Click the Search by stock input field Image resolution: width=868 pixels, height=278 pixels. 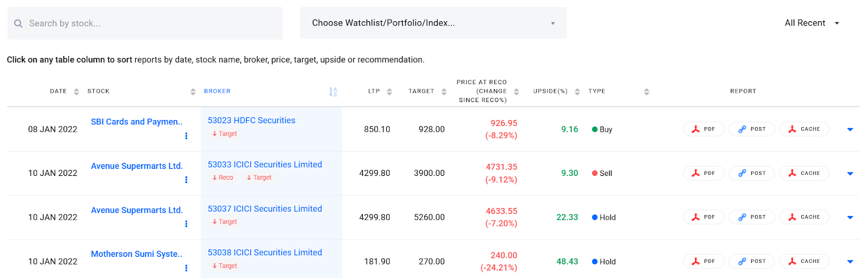145,23
